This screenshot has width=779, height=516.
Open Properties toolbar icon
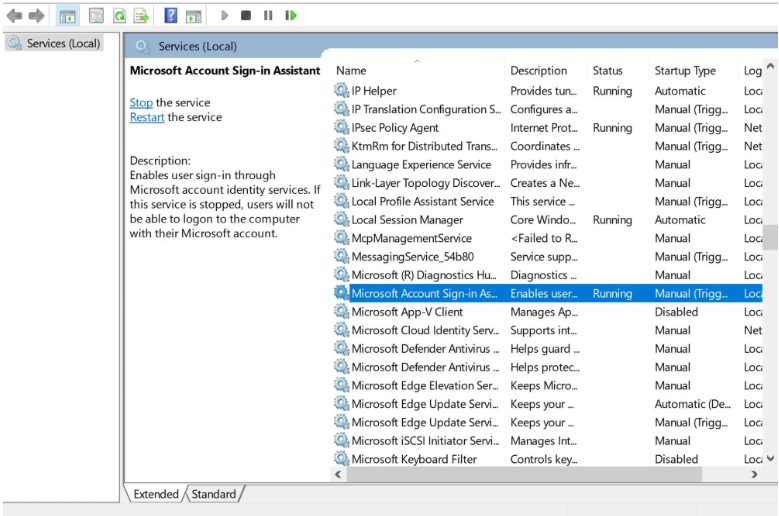(x=96, y=16)
